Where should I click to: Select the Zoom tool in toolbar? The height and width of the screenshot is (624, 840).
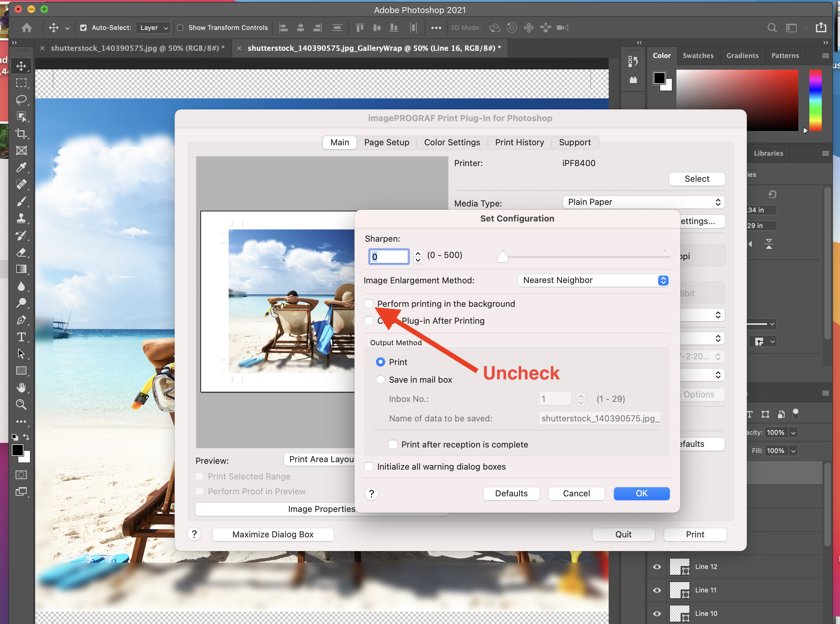[21, 404]
